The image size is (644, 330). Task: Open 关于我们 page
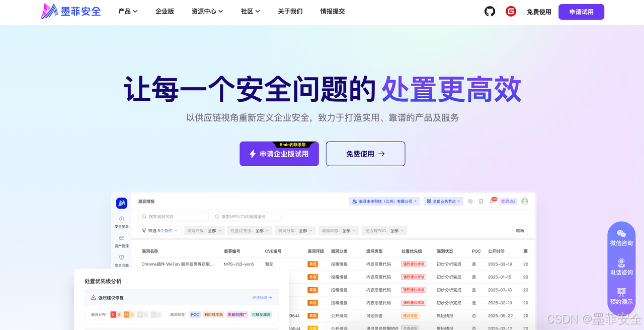click(x=290, y=11)
